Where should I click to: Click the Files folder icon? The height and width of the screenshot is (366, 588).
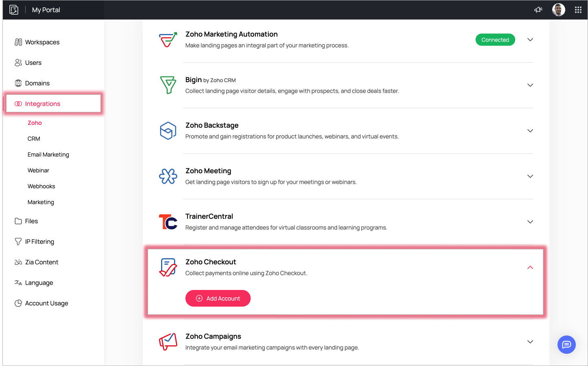click(x=18, y=221)
